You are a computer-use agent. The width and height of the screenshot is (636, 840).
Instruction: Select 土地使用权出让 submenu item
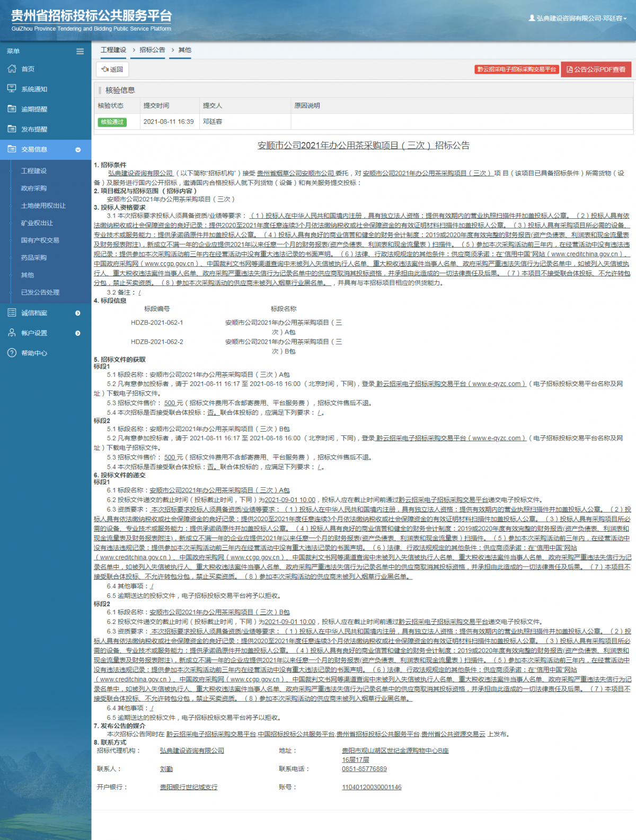[43, 205]
